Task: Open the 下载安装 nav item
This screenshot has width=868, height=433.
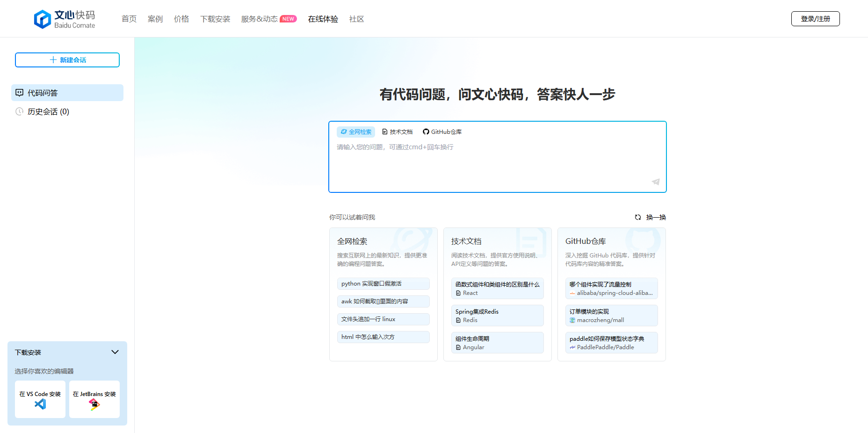Action: [215, 19]
